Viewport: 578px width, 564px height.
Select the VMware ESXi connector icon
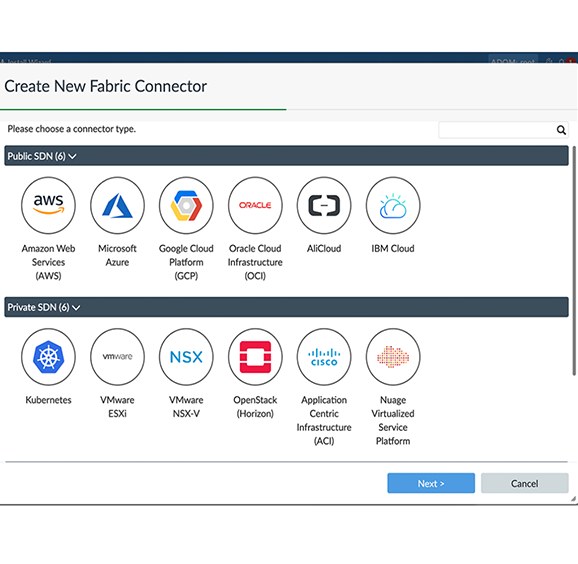click(x=117, y=357)
